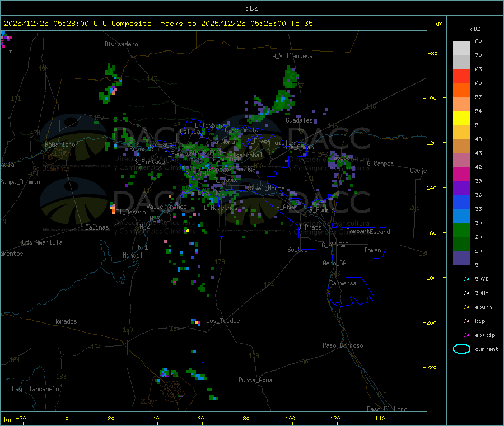Click the radar echo cell beside El_Desvio
Viewport: 504px width, 426px height.
point(112,208)
